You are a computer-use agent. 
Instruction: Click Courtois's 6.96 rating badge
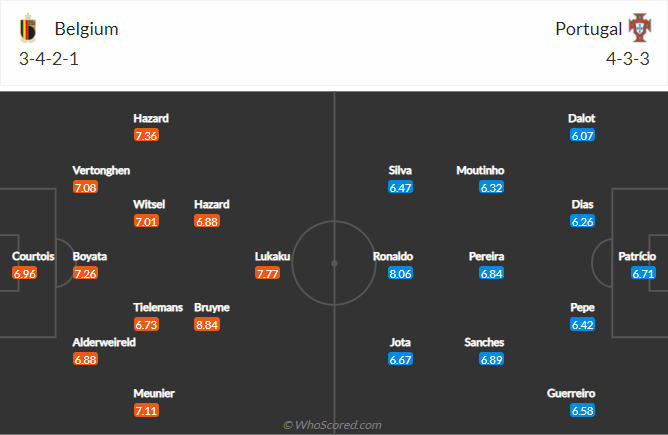coord(25,273)
